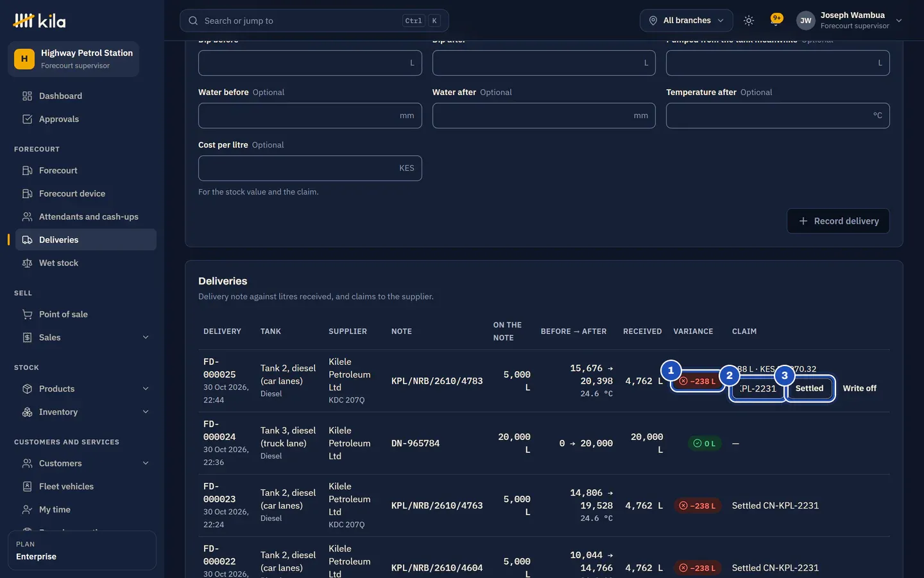The width and height of the screenshot is (924, 578).
Task: Open the Dashboard icon in sidebar
Action: click(27, 96)
